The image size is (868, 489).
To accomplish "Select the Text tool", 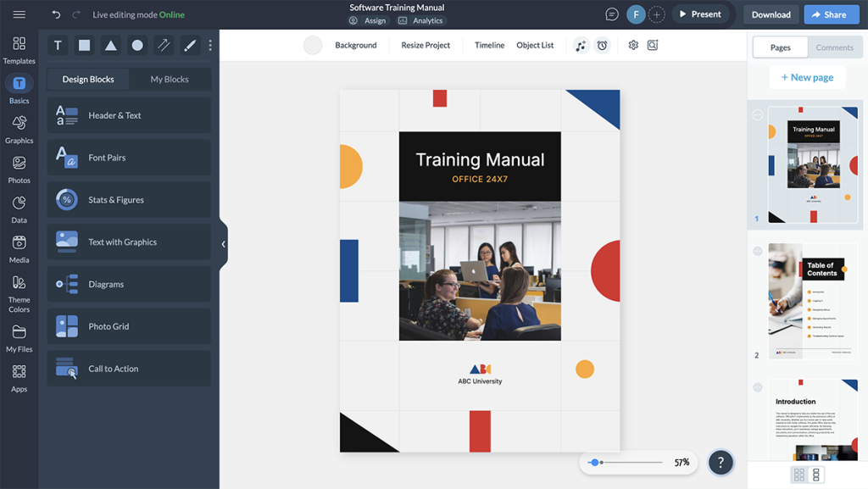I will coord(57,45).
